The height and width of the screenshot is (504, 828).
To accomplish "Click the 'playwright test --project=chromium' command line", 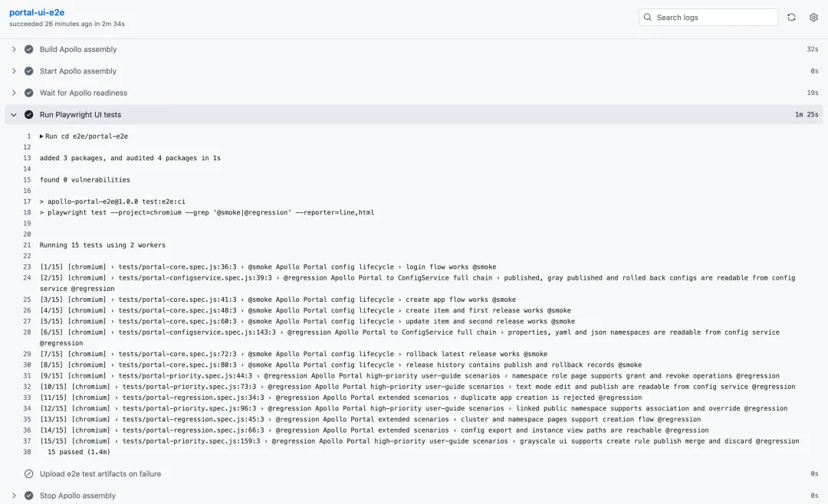I will coord(207,213).
